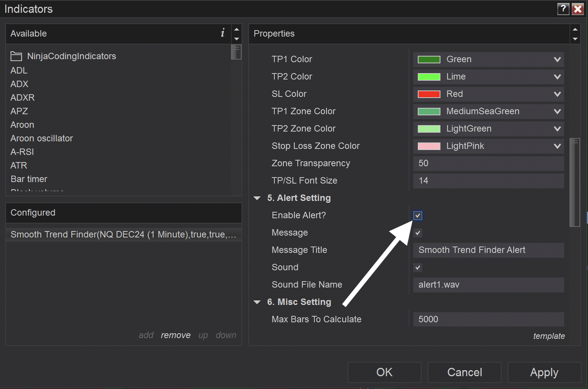Screen dimensions: 588x389
Task: Open the template link
Action: click(549, 336)
